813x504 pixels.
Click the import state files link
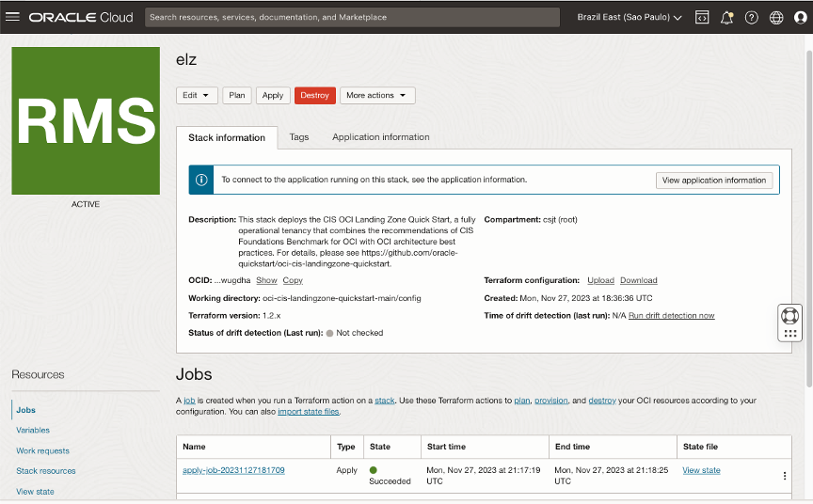click(x=309, y=412)
